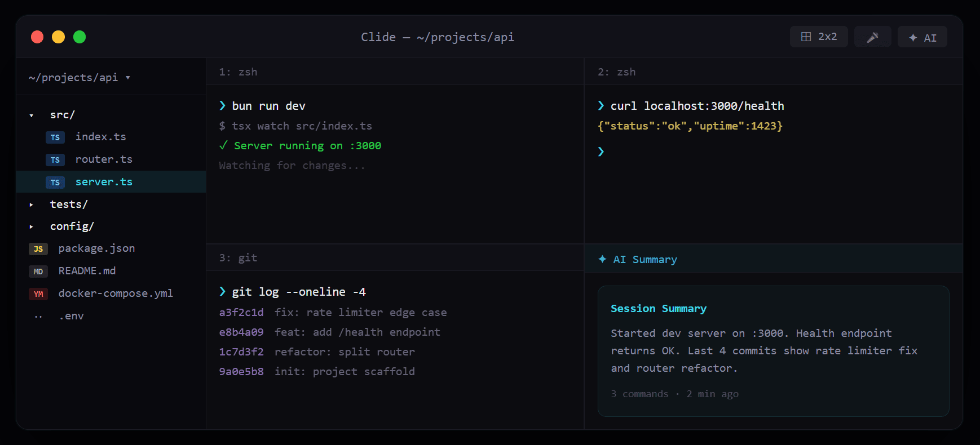Viewport: 980px width, 445px height.
Task: Click the 'git log --oneline -4' command
Action: pyautogui.click(x=299, y=292)
